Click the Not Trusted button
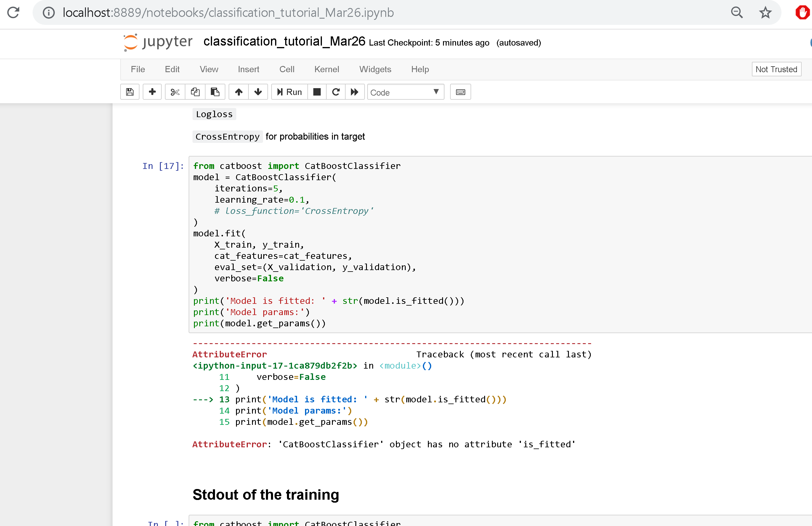This screenshot has width=812, height=526. pos(776,69)
